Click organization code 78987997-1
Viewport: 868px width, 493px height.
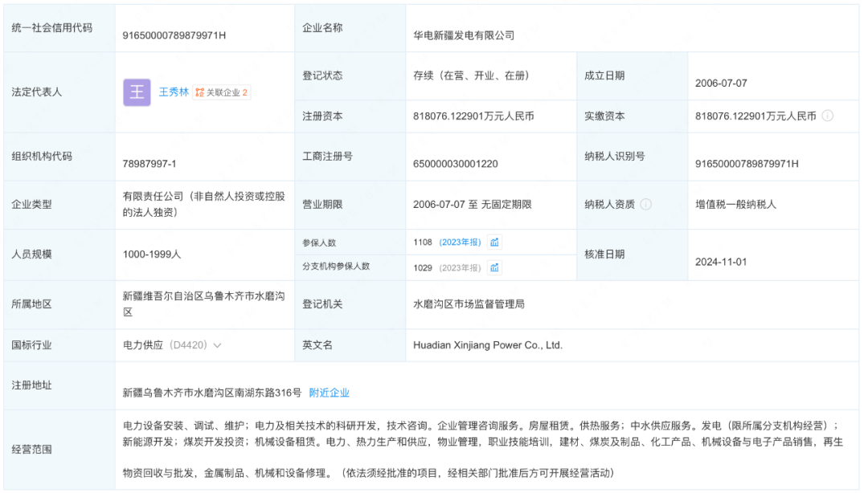coord(149,164)
